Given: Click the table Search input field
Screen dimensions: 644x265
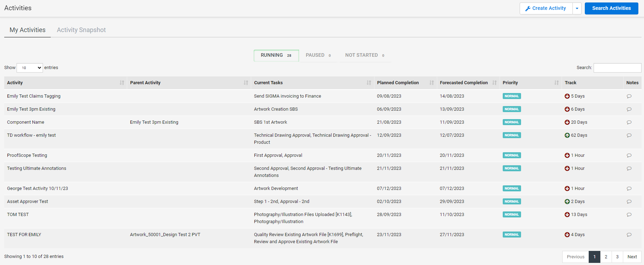Looking at the screenshot, I should point(617,68).
